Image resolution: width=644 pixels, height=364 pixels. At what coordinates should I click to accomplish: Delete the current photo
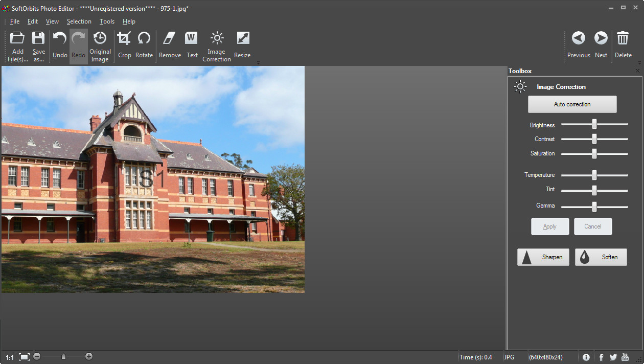point(623,45)
